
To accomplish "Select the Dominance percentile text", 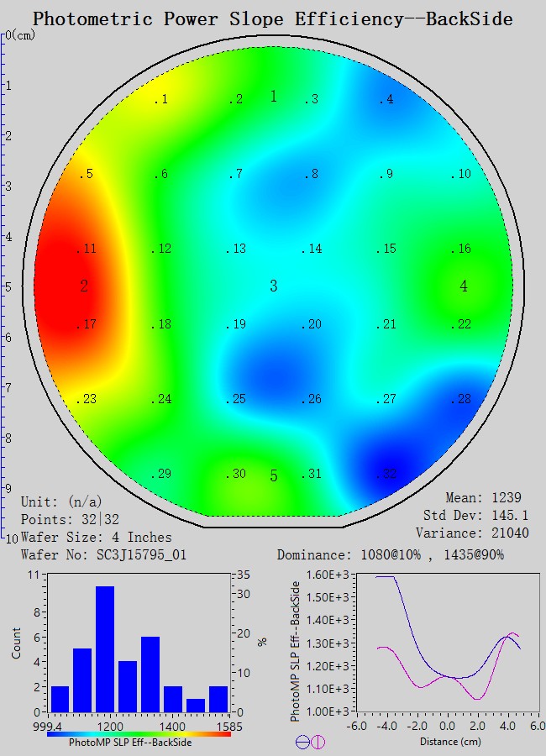I will (x=391, y=555).
